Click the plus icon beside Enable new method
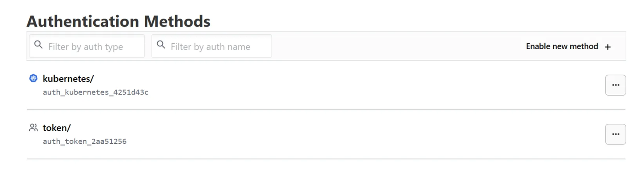644x171 pixels. tap(608, 47)
